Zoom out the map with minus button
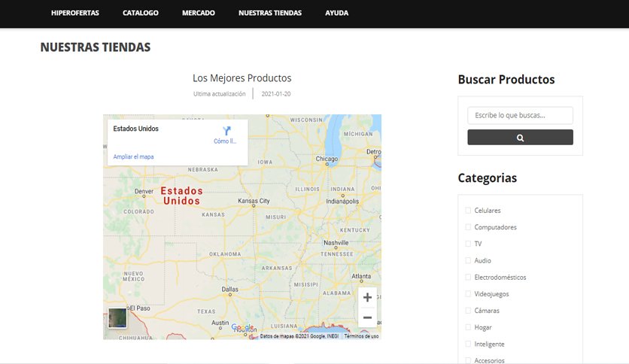 367,317
